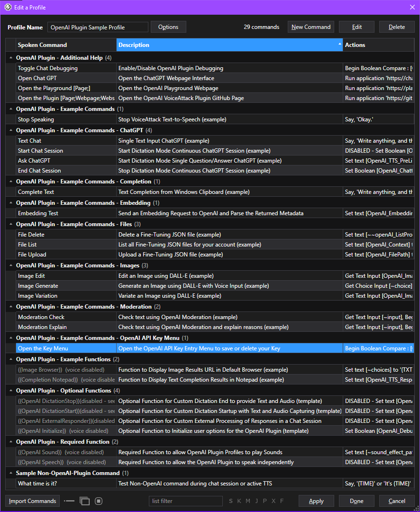Click the round stop icon in the bottom toolbar
Image resolution: width=420 pixels, height=512 pixels.
99,501
